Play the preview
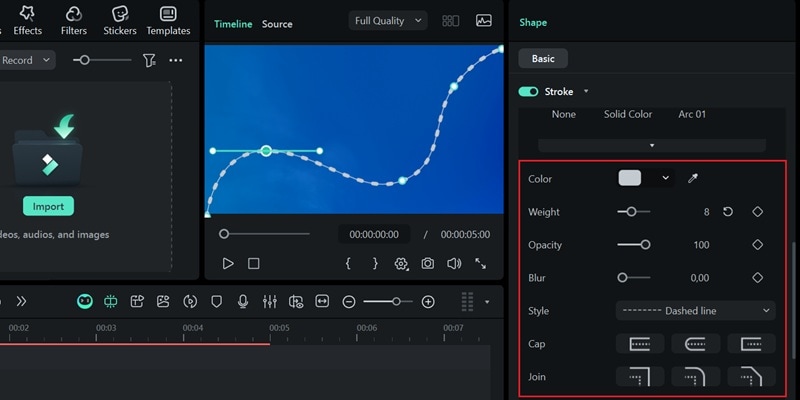The width and height of the screenshot is (800, 400). click(x=228, y=263)
